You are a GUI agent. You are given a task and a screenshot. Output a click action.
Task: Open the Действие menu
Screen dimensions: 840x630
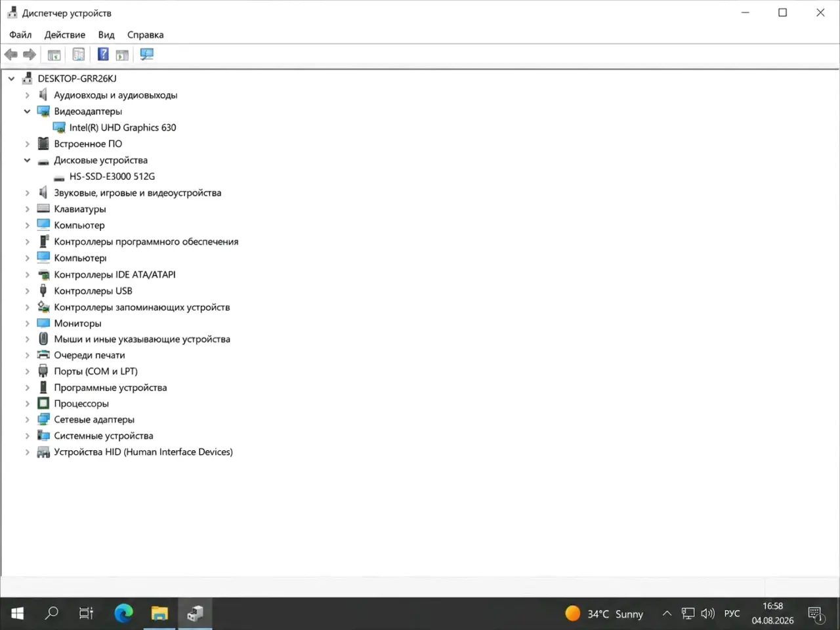[x=65, y=35]
